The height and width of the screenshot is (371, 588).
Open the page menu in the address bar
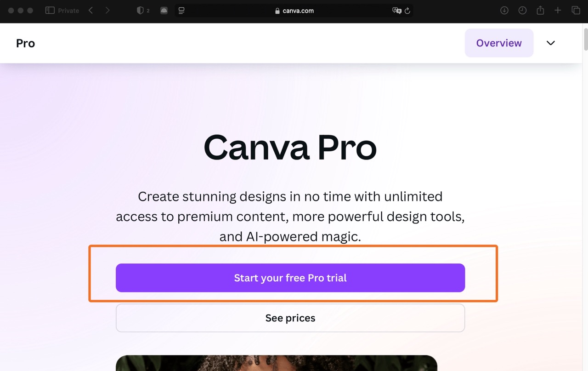pos(181,11)
